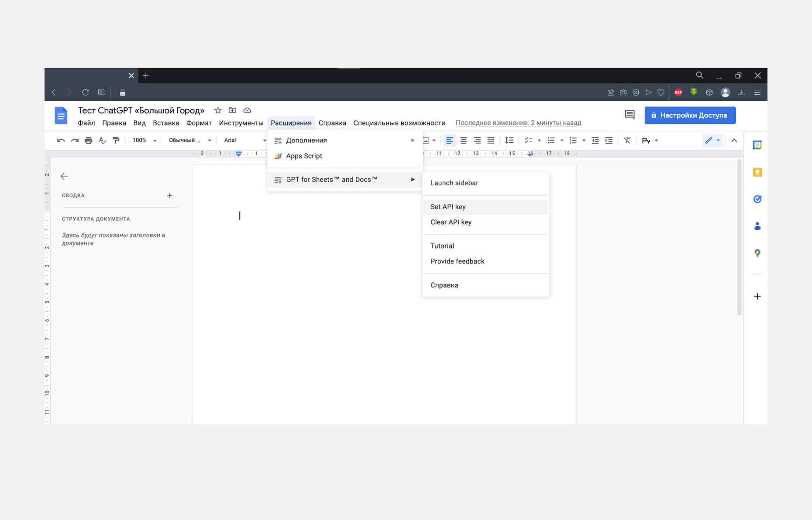Align text right
This screenshot has height=520, width=812.
pyautogui.click(x=477, y=140)
